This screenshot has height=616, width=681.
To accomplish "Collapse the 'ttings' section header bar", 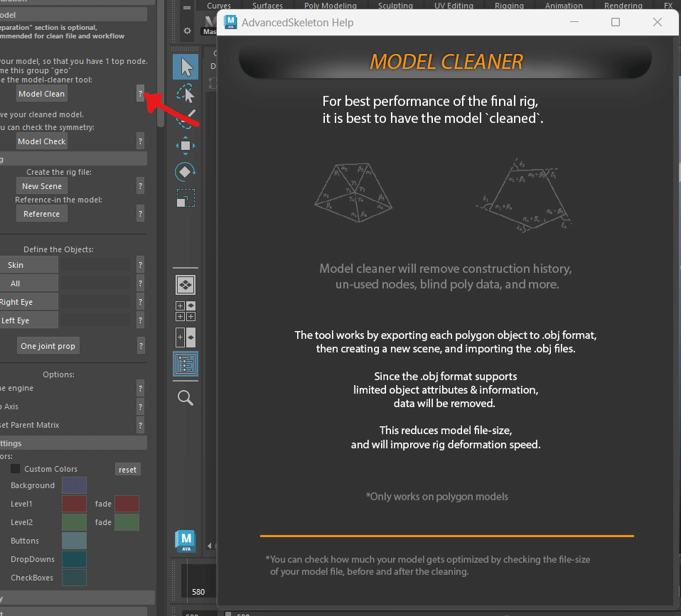I will click(73, 443).
